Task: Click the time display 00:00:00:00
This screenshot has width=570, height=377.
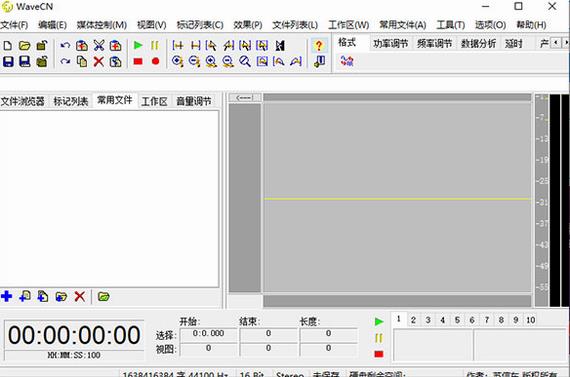Action: click(74, 335)
